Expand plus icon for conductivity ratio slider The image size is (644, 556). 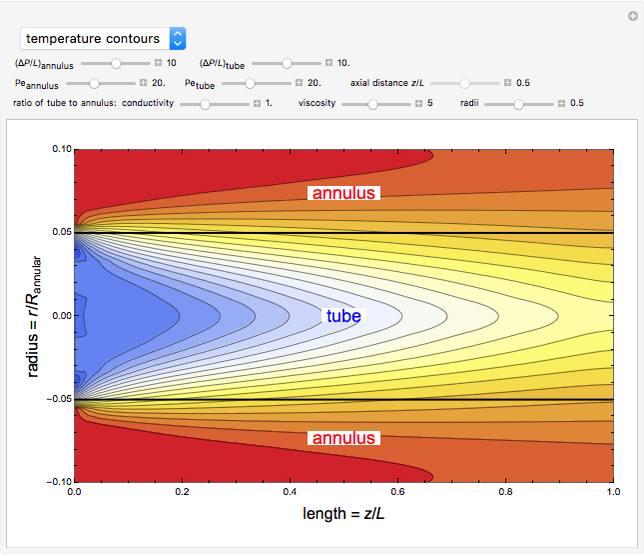click(256, 103)
